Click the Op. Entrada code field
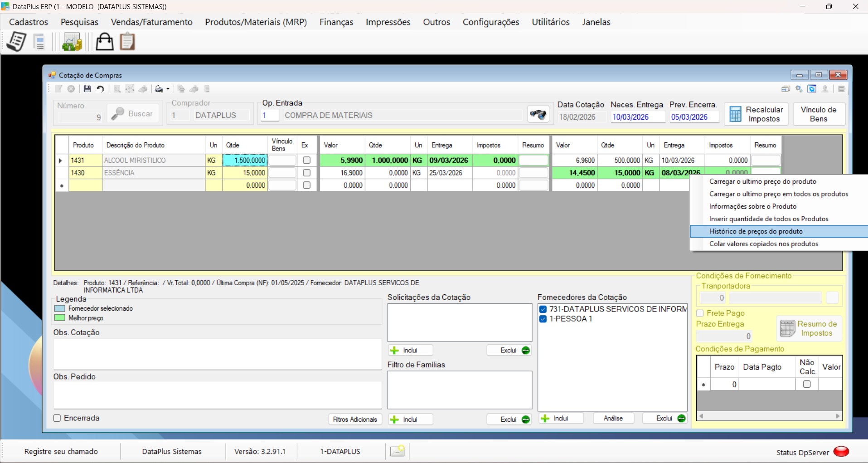The height and width of the screenshot is (463, 868). [x=270, y=115]
